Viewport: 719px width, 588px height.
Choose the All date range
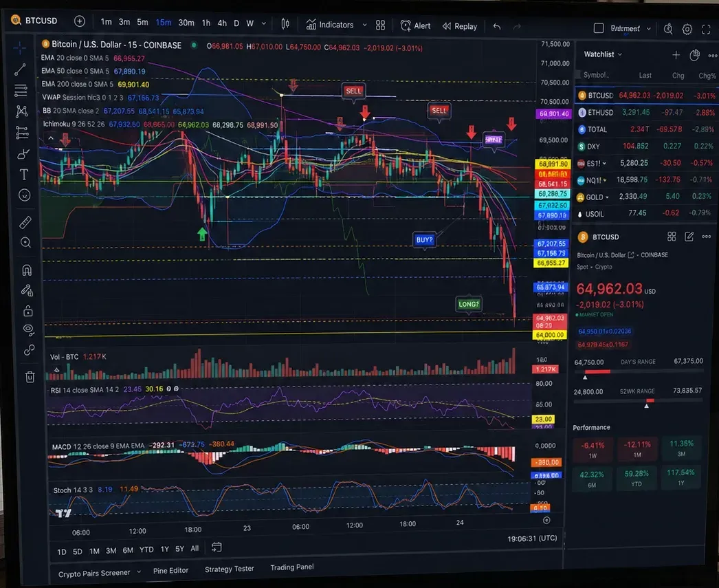[x=195, y=549]
